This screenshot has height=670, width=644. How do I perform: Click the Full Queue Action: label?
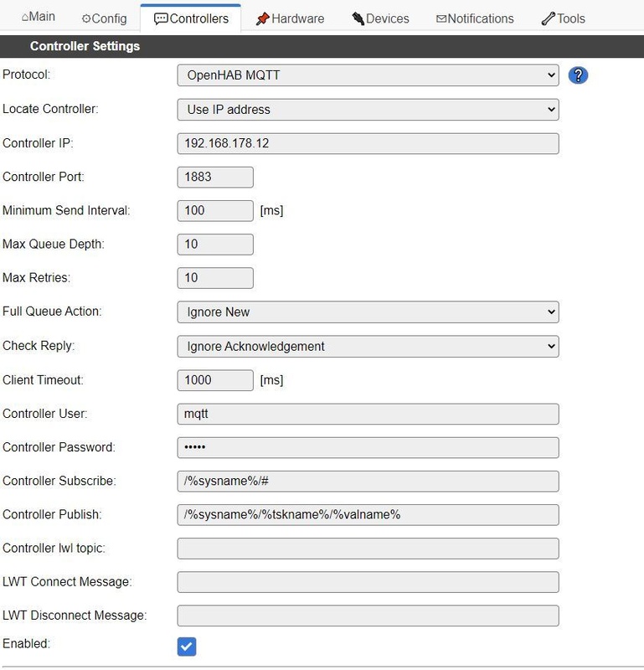coord(52,311)
